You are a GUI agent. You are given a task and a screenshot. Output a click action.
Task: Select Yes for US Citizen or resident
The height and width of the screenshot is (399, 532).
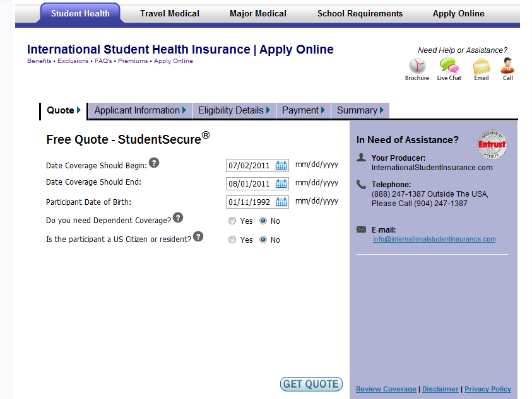tap(232, 240)
